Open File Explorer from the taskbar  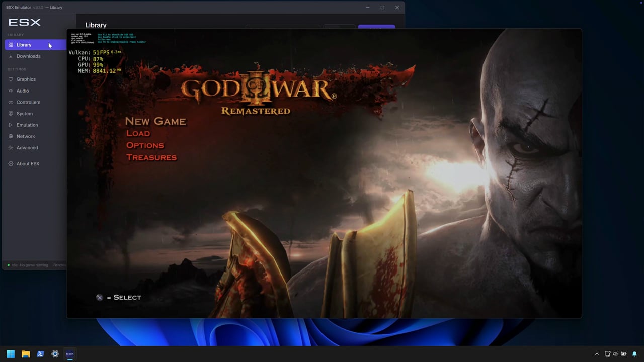[x=26, y=354]
